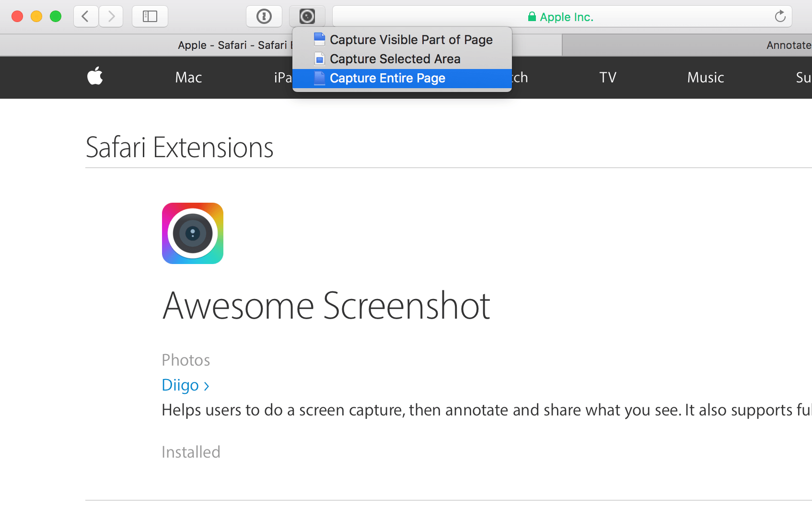Toggle the Safari sidebar

point(150,16)
